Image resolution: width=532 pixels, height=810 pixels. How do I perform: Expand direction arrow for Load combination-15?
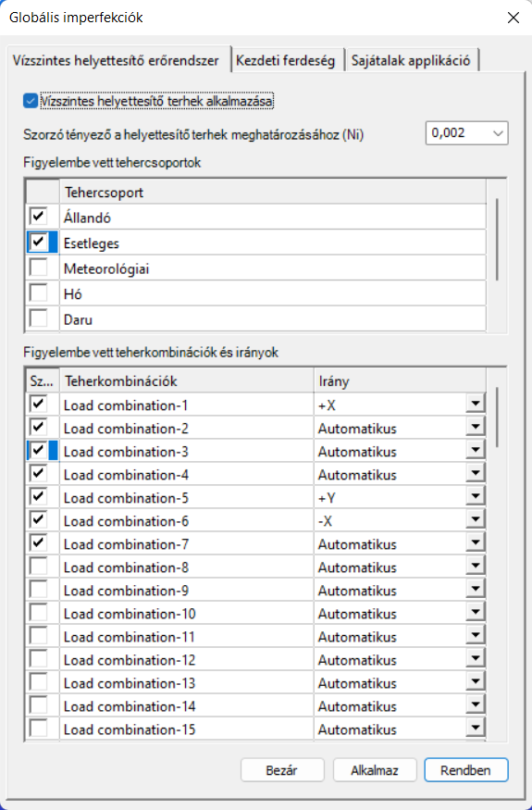click(476, 729)
